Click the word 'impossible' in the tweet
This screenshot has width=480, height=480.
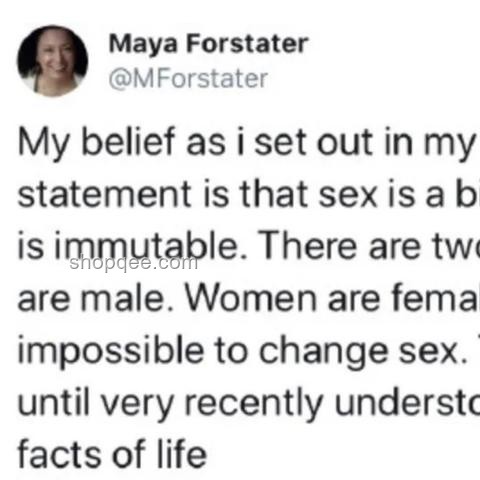coord(111,351)
